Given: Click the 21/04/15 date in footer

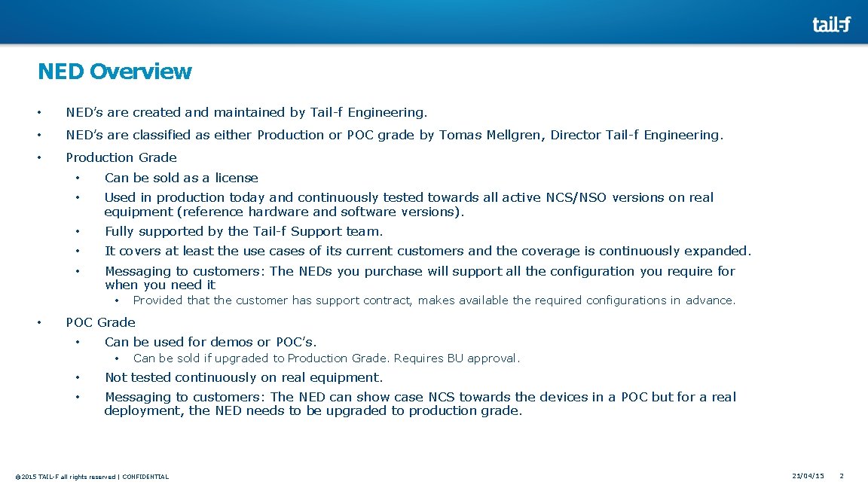Looking at the screenshot, I should click(x=808, y=476).
